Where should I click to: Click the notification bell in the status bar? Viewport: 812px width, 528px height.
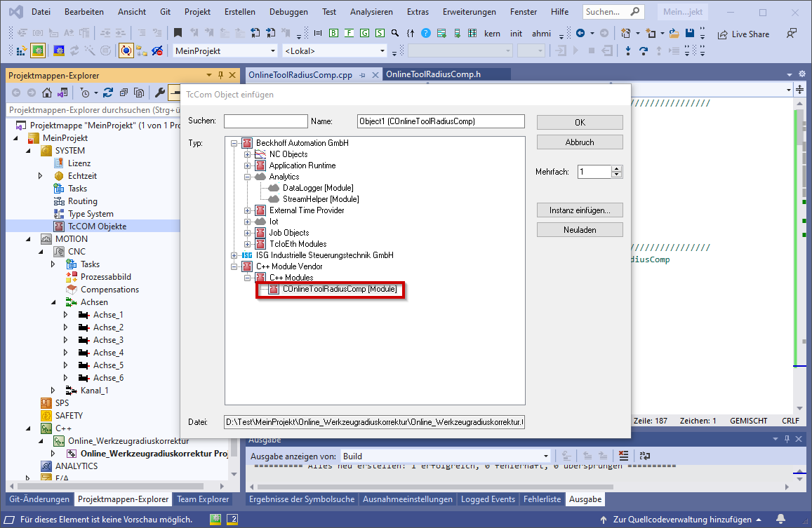[x=781, y=519]
